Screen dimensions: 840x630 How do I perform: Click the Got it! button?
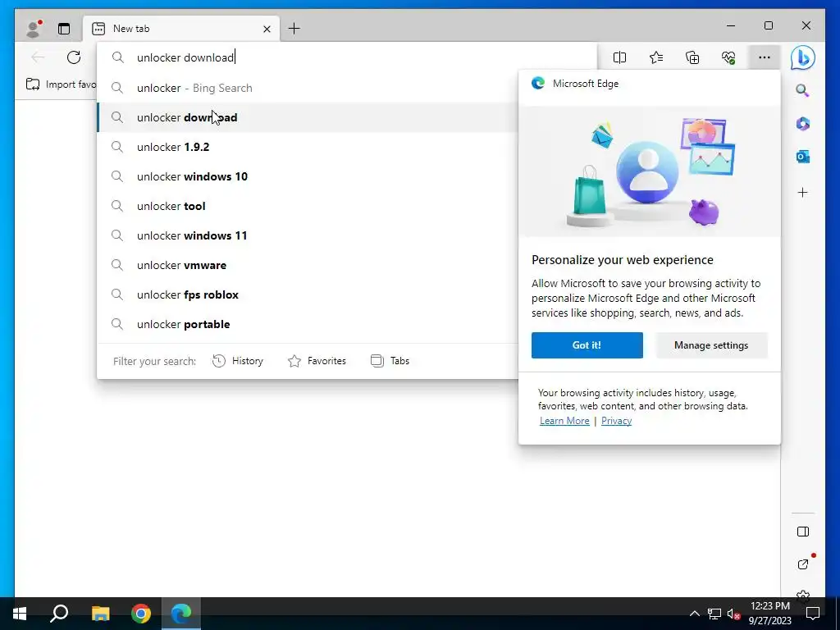[587, 345]
